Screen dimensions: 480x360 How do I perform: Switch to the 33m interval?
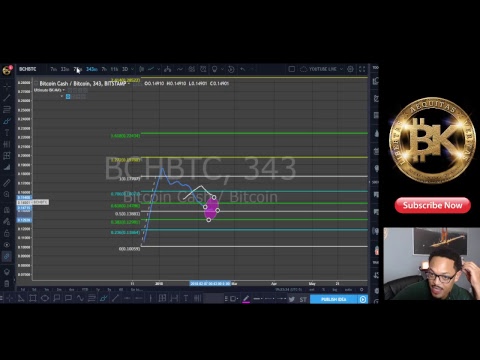(x=65, y=69)
